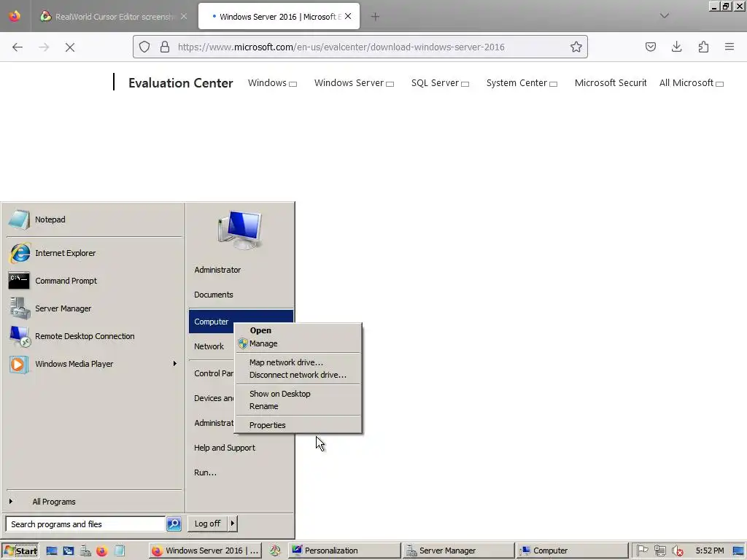Toggle Show on Desktop option
This screenshot has width=747, height=560.
298,394
